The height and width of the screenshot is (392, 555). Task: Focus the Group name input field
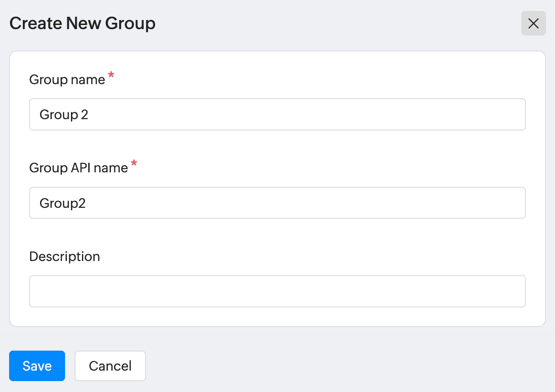coord(277,115)
